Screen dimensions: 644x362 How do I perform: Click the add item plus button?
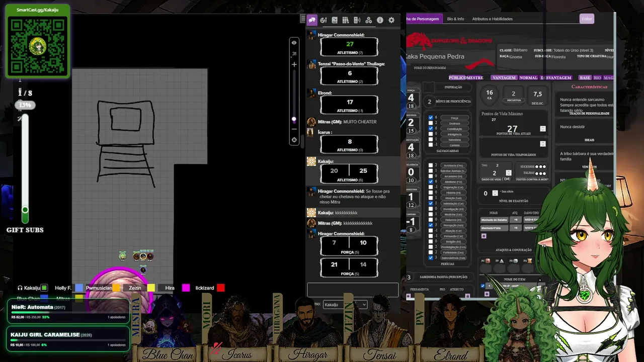tap(487, 294)
